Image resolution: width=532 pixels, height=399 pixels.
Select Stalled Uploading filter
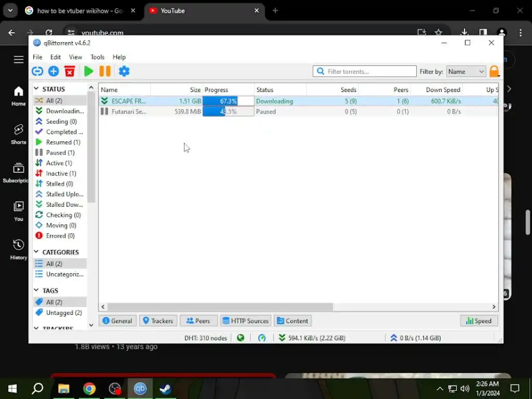coord(60,194)
